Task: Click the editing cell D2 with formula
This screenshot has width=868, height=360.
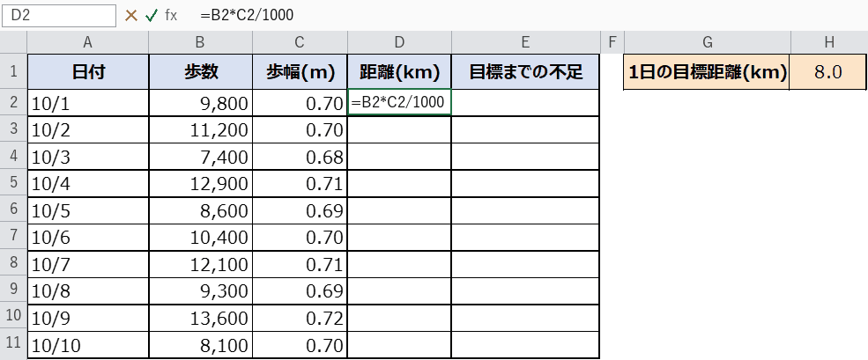Action: [400, 103]
